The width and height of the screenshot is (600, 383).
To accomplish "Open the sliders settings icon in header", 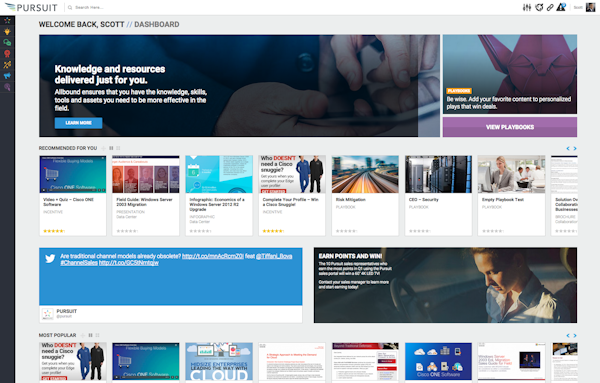I will tap(527, 7).
